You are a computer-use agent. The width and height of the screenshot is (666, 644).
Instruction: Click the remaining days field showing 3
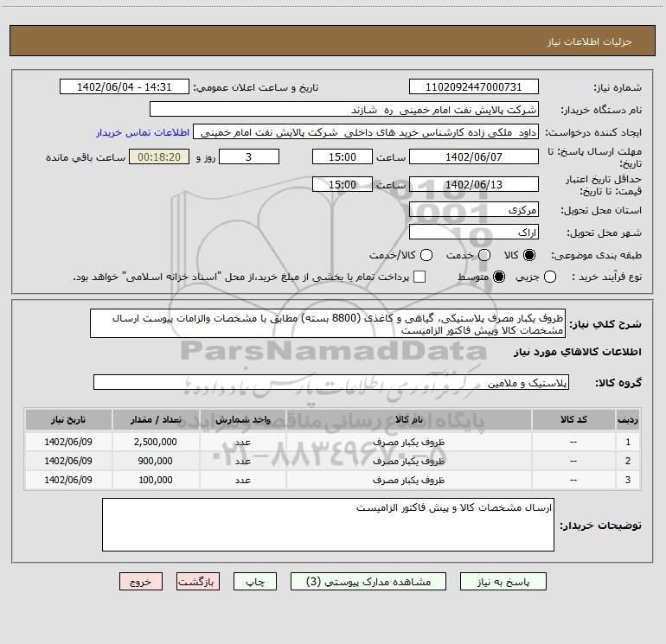point(249,156)
